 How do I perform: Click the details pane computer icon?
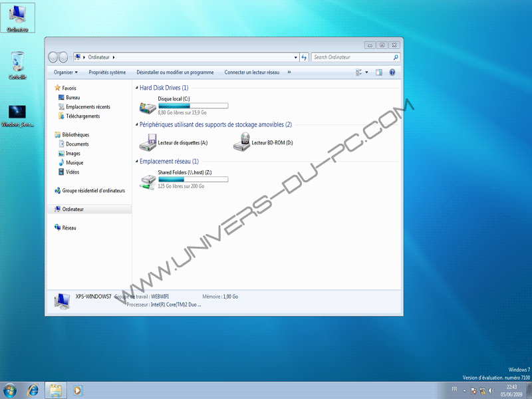[x=62, y=301]
